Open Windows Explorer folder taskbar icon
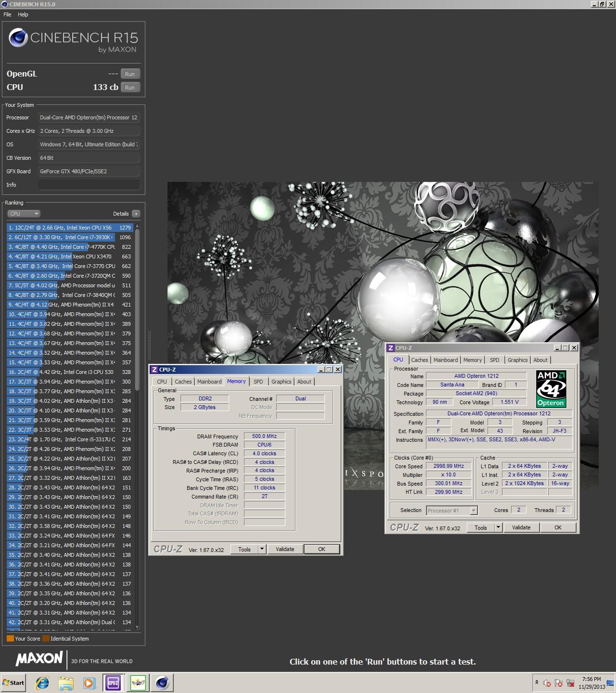Viewport: 616px width, 693px height. click(x=66, y=682)
